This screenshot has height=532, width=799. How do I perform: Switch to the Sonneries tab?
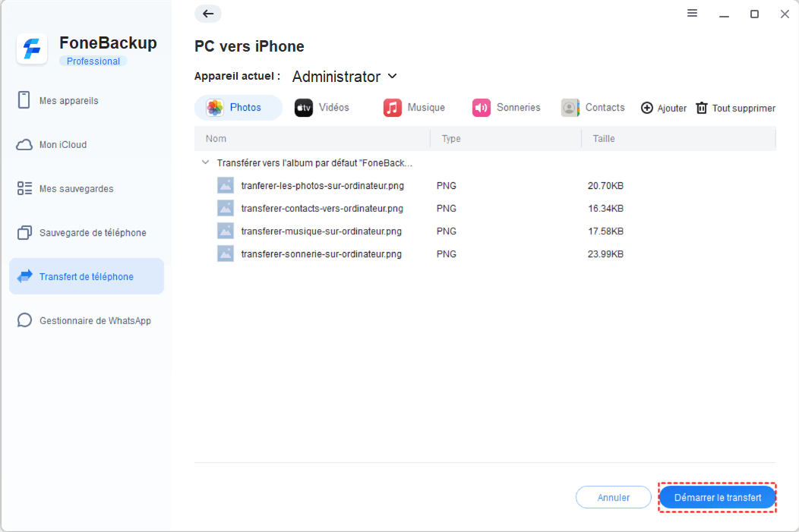click(x=506, y=108)
